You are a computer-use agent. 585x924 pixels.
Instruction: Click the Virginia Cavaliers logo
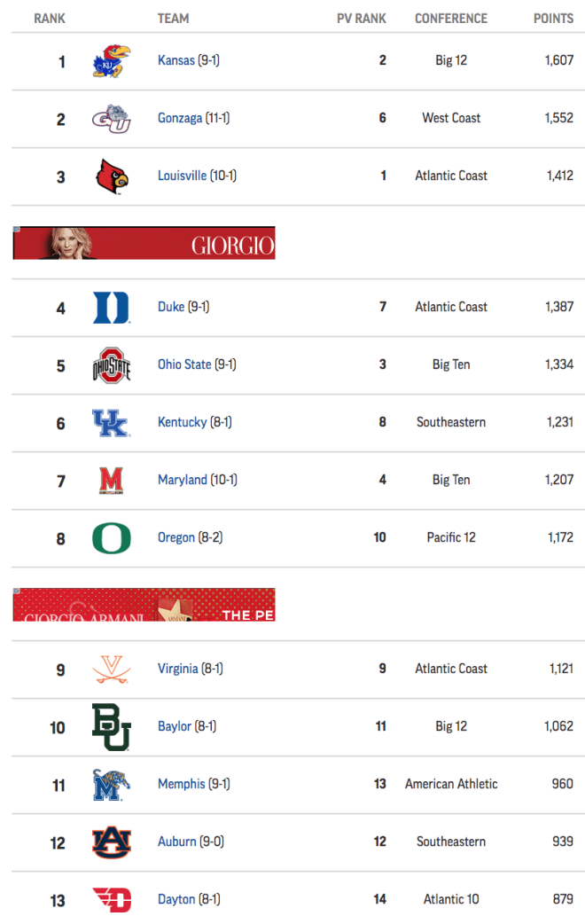112,670
